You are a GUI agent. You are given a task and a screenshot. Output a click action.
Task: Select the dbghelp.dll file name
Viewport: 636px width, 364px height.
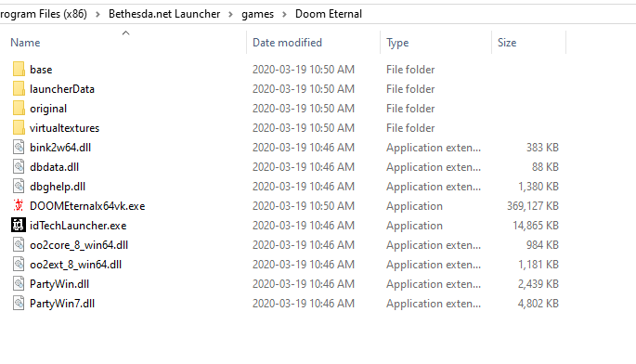58,187
